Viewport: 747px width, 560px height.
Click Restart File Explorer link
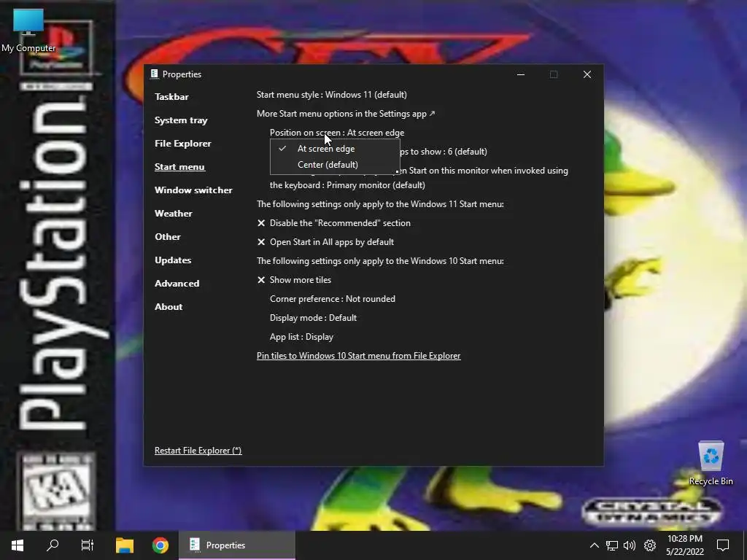pos(198,451)
